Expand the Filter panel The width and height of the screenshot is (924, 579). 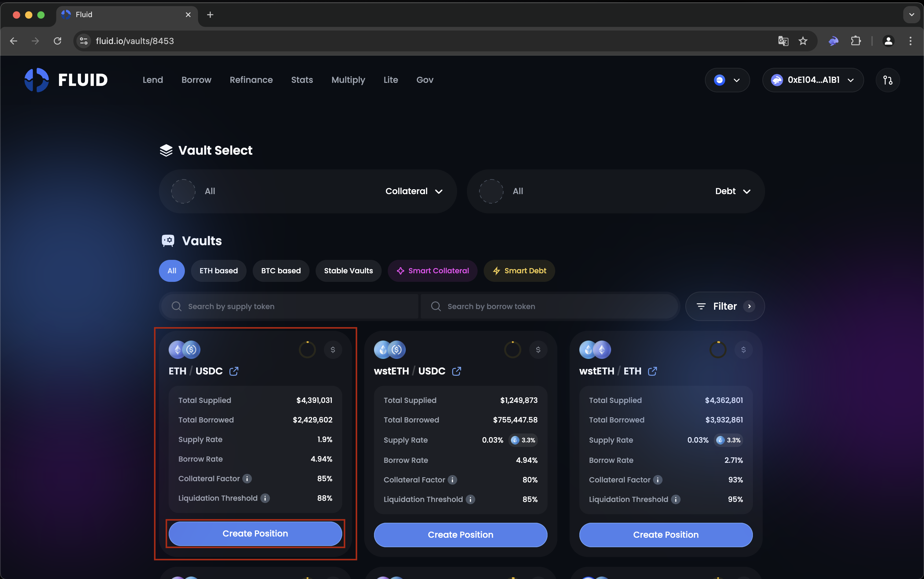point(725,306)
